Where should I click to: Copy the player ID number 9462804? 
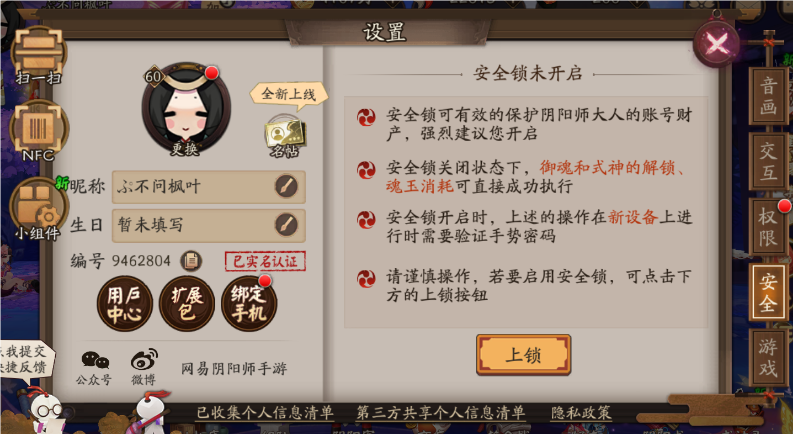[191, 261]
